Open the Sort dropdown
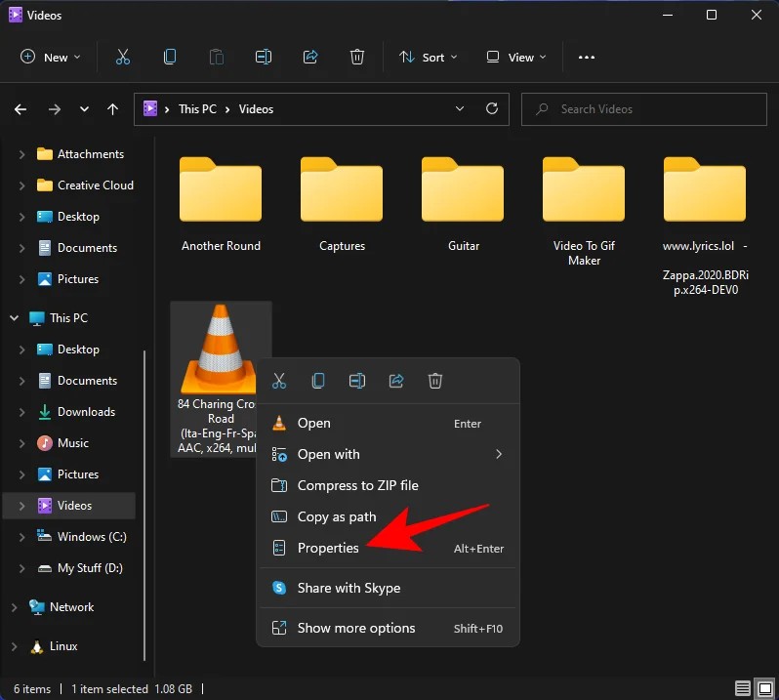Image resolution: width=779 pixels, height=700 pixels. (x=428, y=57)
